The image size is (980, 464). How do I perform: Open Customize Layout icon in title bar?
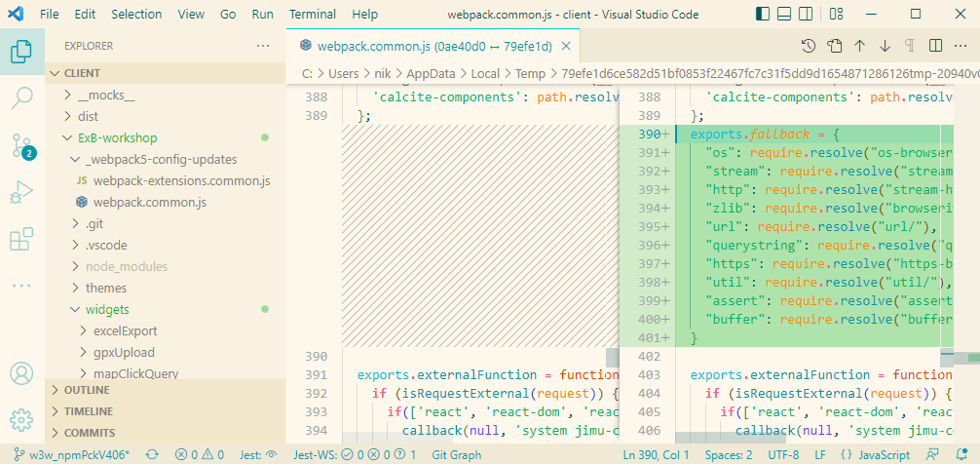tap(836, 14)
